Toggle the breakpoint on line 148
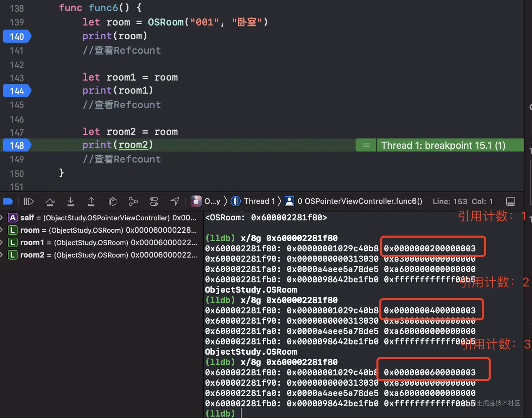 [x=17, y=145]
